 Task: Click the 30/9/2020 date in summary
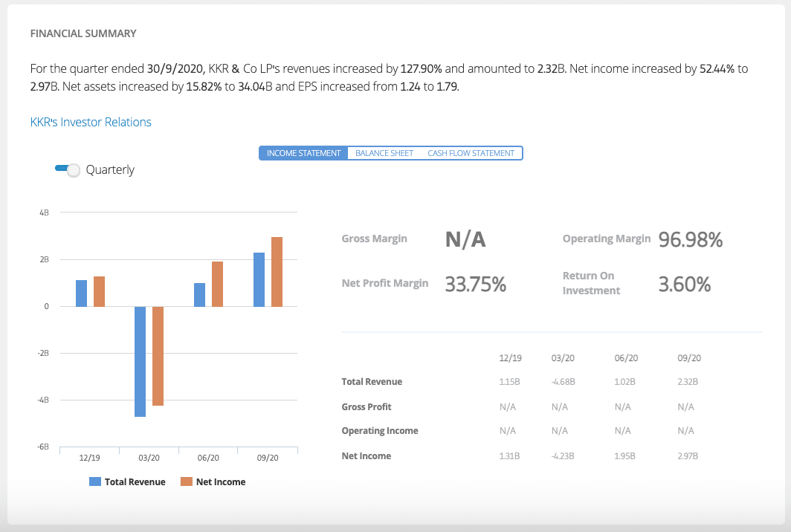(175, 68)
